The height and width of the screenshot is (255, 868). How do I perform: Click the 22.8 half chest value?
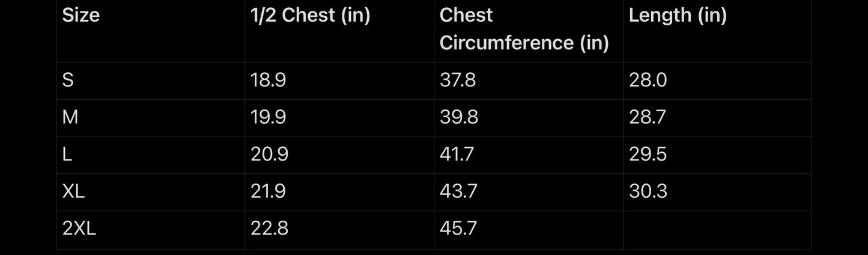(x=269, y=229)
